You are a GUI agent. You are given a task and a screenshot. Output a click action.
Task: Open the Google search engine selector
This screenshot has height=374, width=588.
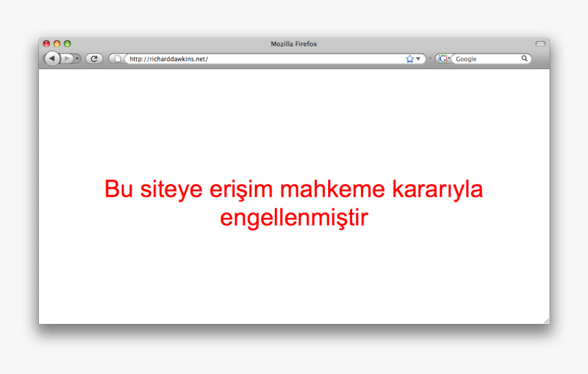(x=444, y=59)
